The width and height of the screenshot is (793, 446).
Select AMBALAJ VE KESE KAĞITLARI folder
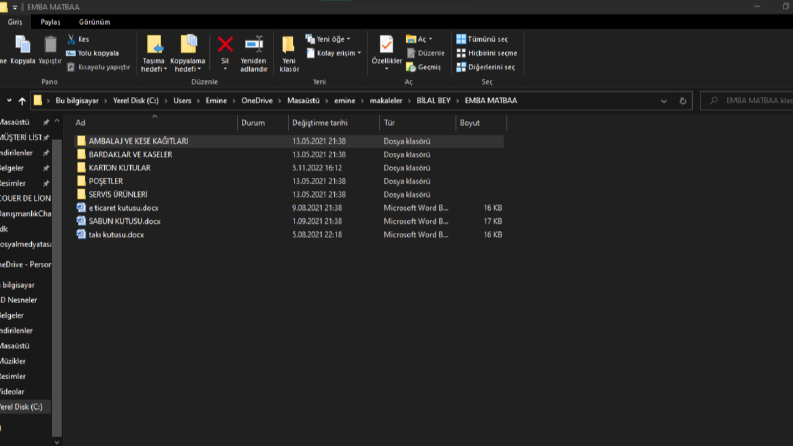pyautogui.click(x=289, y=141)
